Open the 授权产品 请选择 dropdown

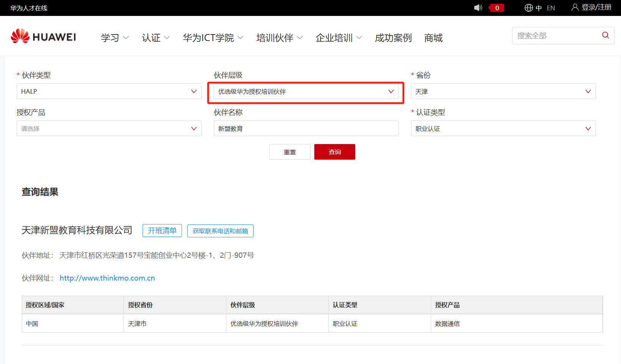point(109,129)
